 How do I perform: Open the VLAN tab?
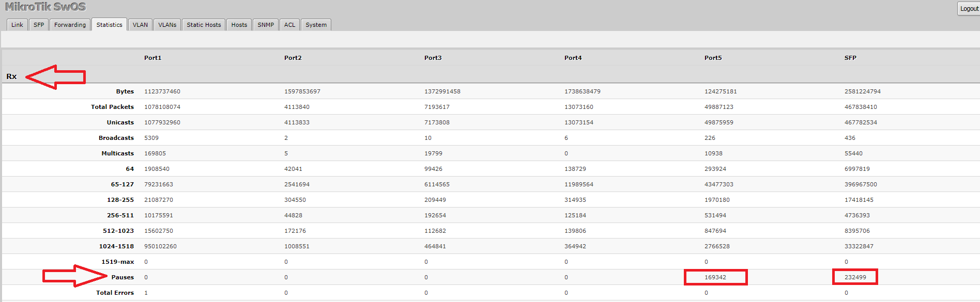(x=140, y=25)
